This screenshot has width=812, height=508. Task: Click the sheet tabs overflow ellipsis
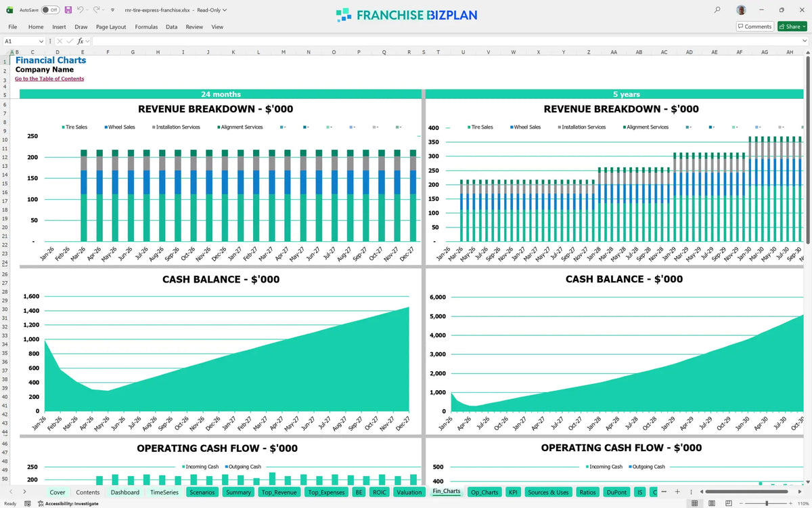tap(664, 492)
